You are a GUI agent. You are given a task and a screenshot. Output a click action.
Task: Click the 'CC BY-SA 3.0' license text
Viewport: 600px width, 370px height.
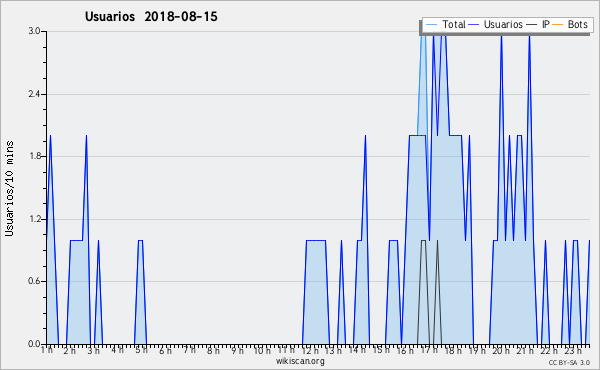[x=569, y=362]
